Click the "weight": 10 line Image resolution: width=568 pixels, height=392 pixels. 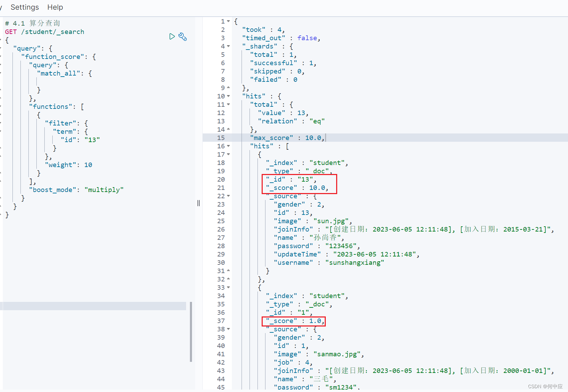69,165
